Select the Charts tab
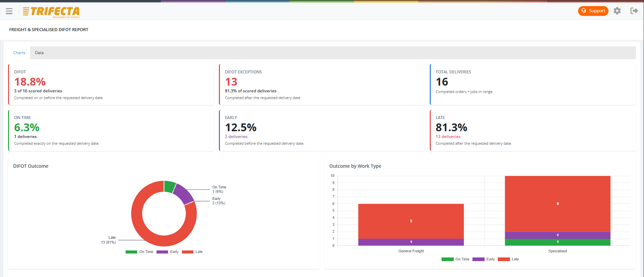The width and height of the screenshot is (644, 277). (19, 53)
